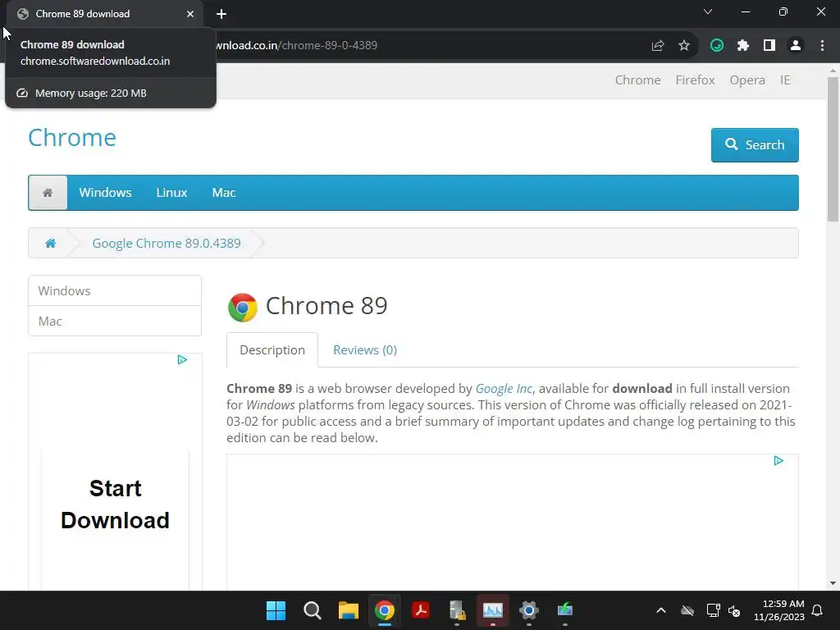The width and height of the screenshot is (840, 630).
Task: Switch to the Description tab
Action: pos(272,349)
